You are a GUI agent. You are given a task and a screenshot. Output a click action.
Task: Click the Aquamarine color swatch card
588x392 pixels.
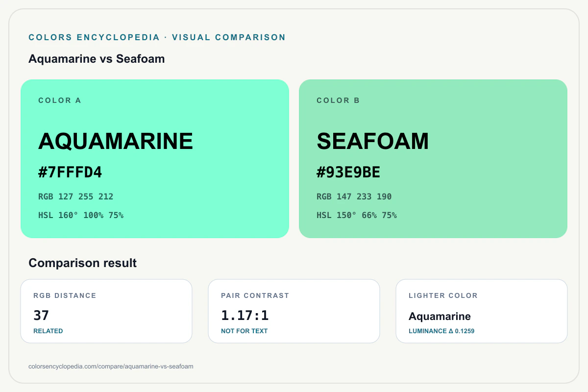(x=155, y=159)
